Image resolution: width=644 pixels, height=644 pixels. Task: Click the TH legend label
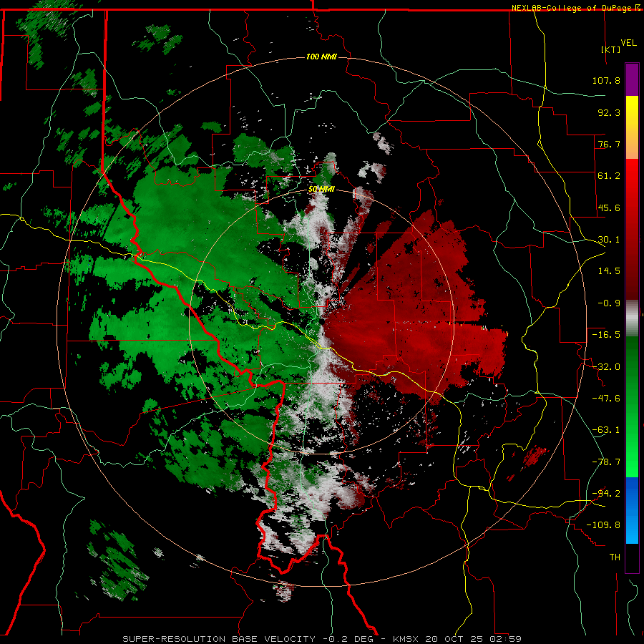pos(615,557)
